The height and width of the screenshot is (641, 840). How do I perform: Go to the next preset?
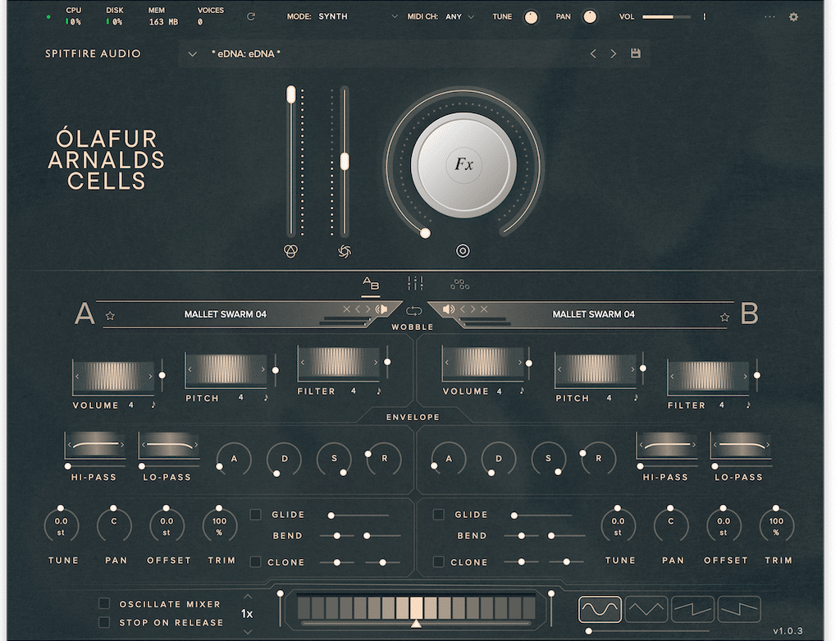pyautogui.click(x=614, y=53)
